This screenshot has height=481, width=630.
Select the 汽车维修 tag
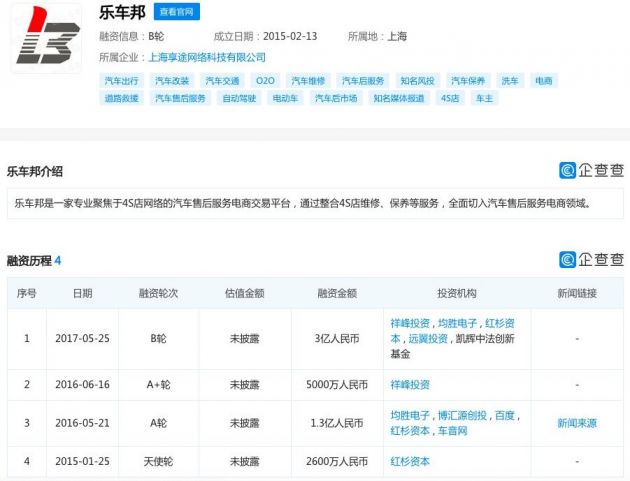(308, 81)
